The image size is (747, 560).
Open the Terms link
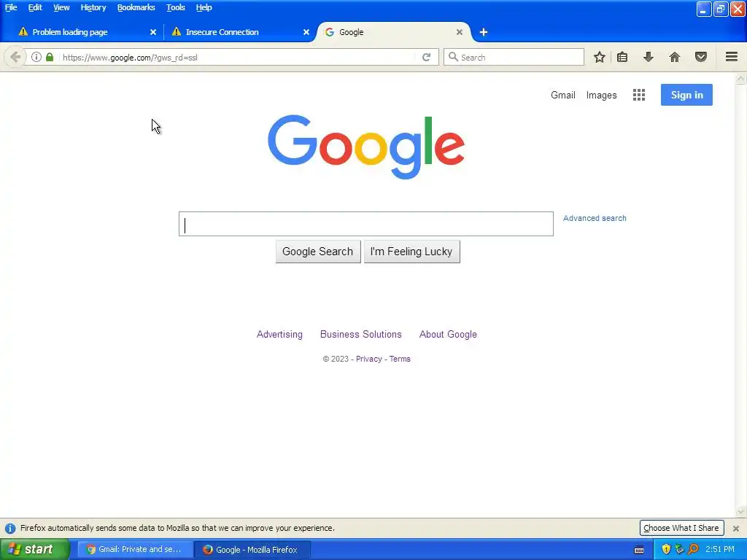point(400,359)
